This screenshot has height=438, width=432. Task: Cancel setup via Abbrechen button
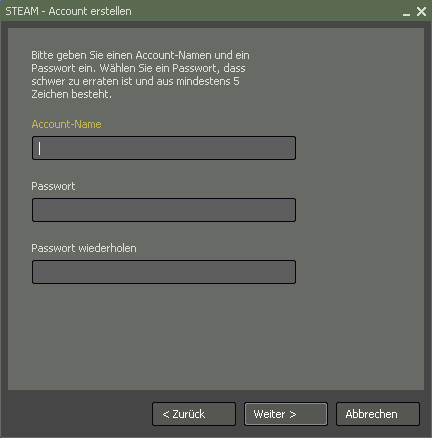(378, 414)
